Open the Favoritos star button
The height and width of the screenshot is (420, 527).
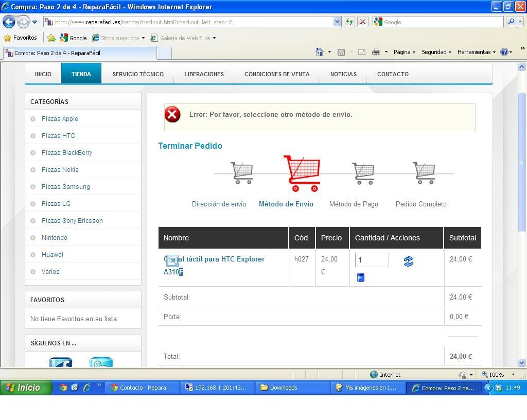click(20, 38)
